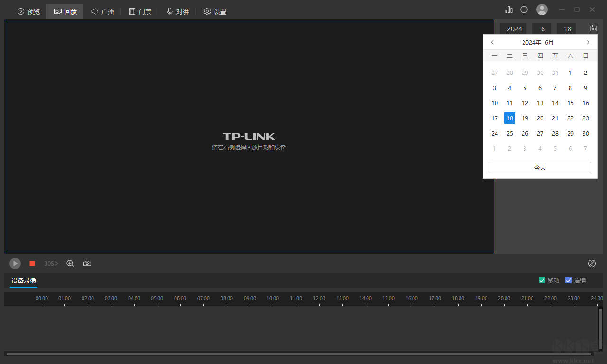This screenshot has width=607, height=364.
Task: Toggle the calendar picker icon
Action: (593, 28)
